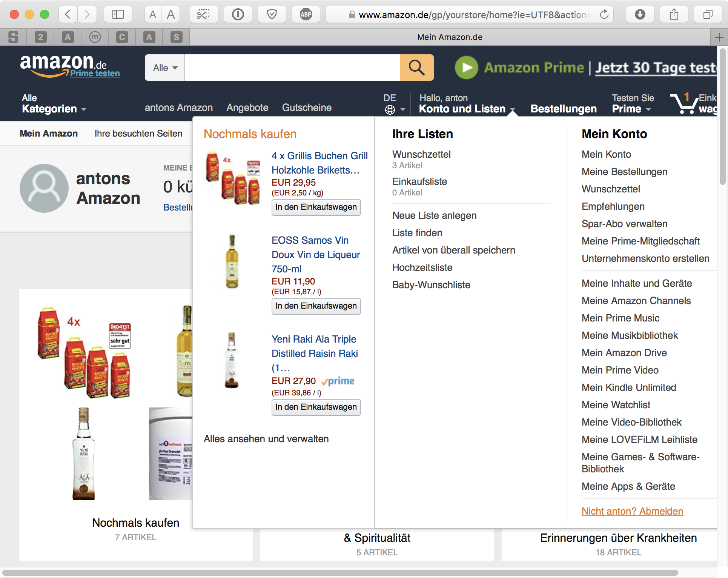This screenshot has height=578, width=728.
Task: Open Wunschzettel under Ihre Listen
Action: [x=421, y=154]
